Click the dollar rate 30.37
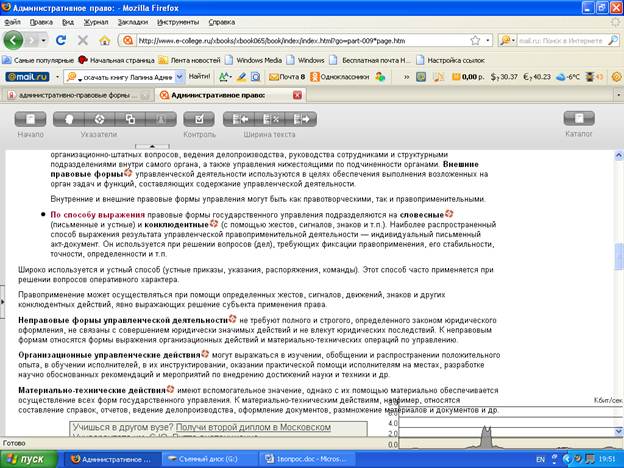The image size is (624, 468). (504, 77)
